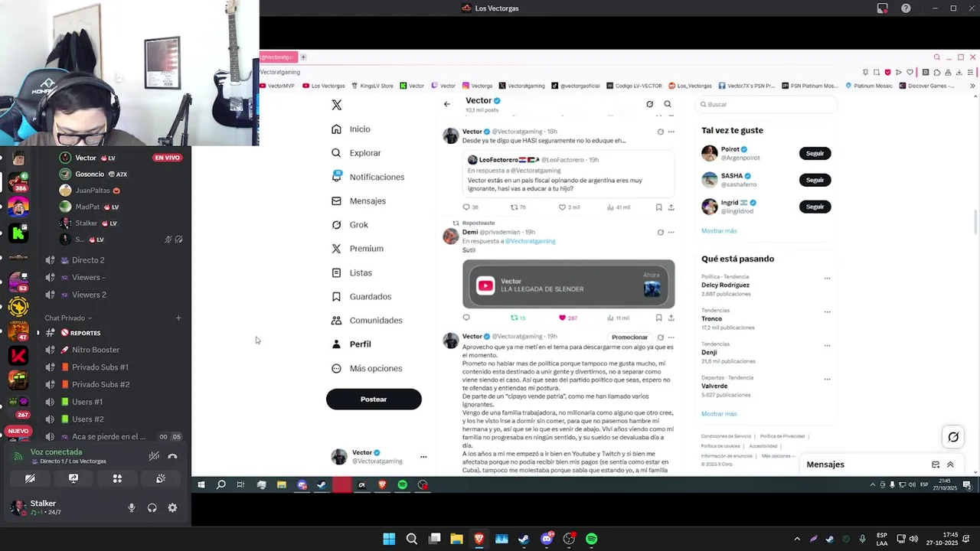Click the profile search magnifier icon
The image size is (980, 551).
click(x=668, y=104)
